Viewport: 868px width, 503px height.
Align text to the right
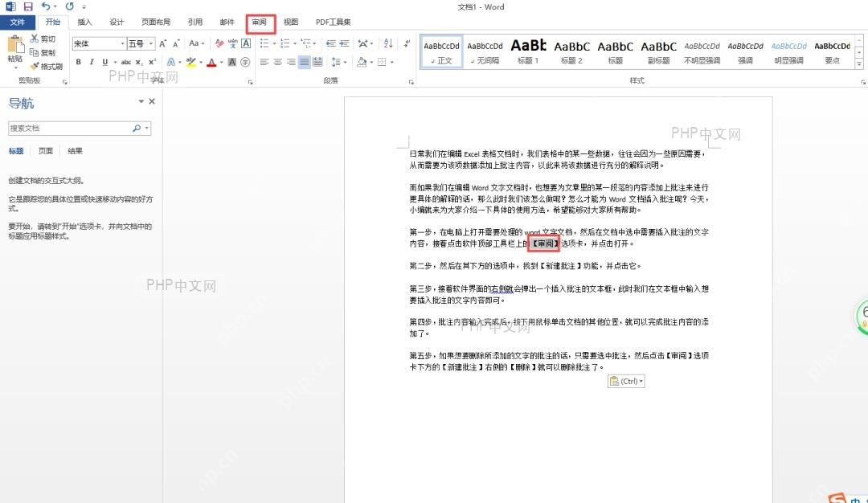(291, 62)
